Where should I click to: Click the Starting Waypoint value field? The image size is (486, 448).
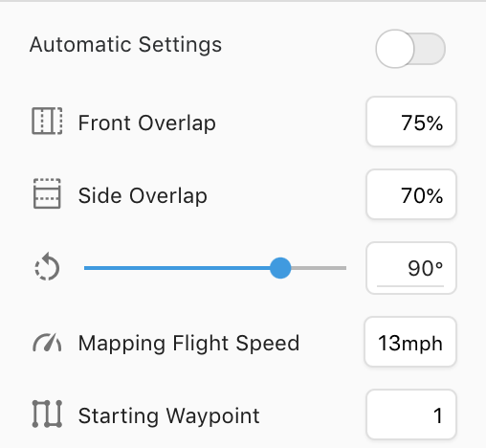[x=411, y=414]
